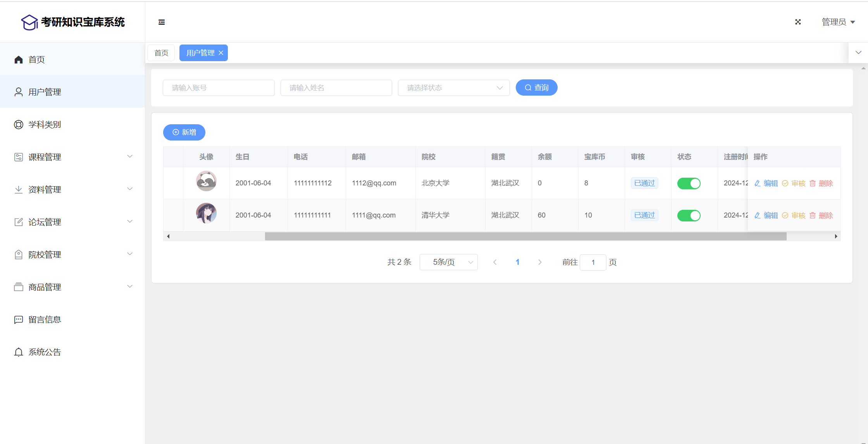868x444 pixels.
Task: Toggle status switch for 清华大学 user
Action: pos(689,215)
